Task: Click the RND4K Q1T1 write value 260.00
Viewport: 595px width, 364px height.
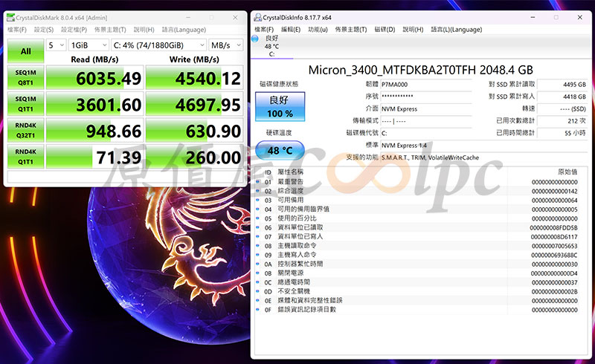Action: pyautogui.click(x=194, y=157)
